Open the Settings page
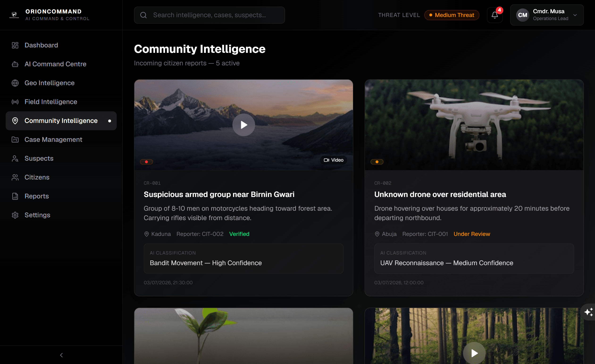This screenshot has height=364, width=595. pyautogui.click(x=61, y=215)
